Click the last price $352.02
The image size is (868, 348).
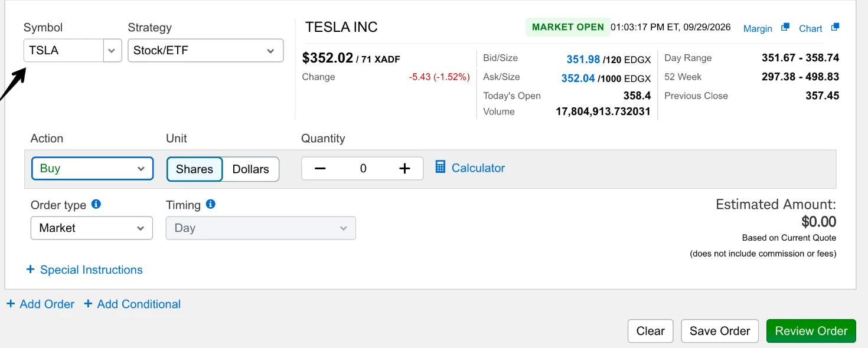click(328, 58)
